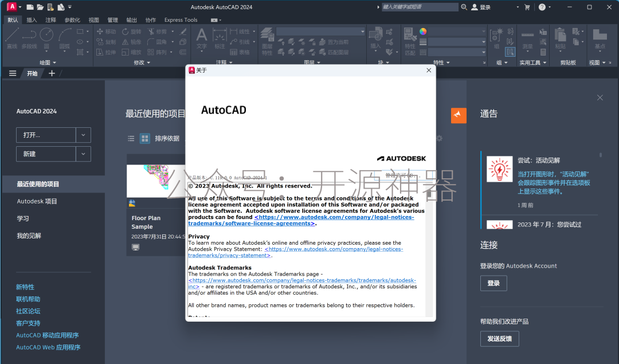Click the Send Feedback (发送反馈) button
This screenshot has height=364, width=619.
tap(499, 339)
